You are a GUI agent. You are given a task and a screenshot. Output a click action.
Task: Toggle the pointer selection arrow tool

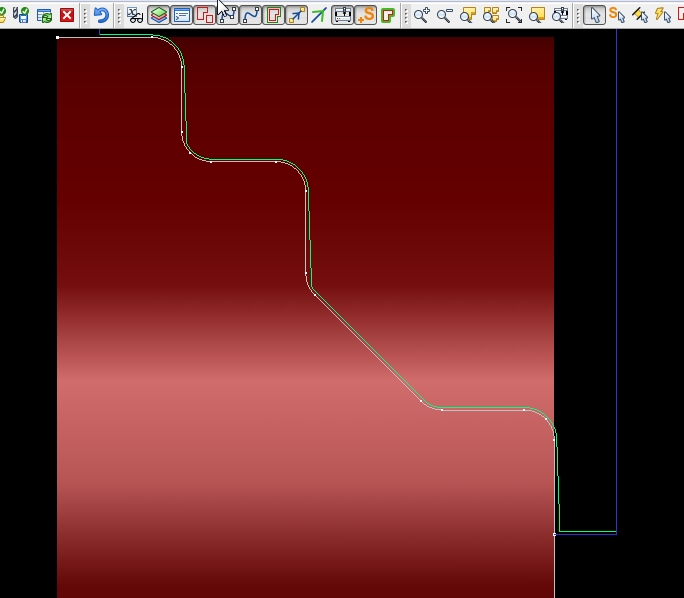tap(594, 15)
